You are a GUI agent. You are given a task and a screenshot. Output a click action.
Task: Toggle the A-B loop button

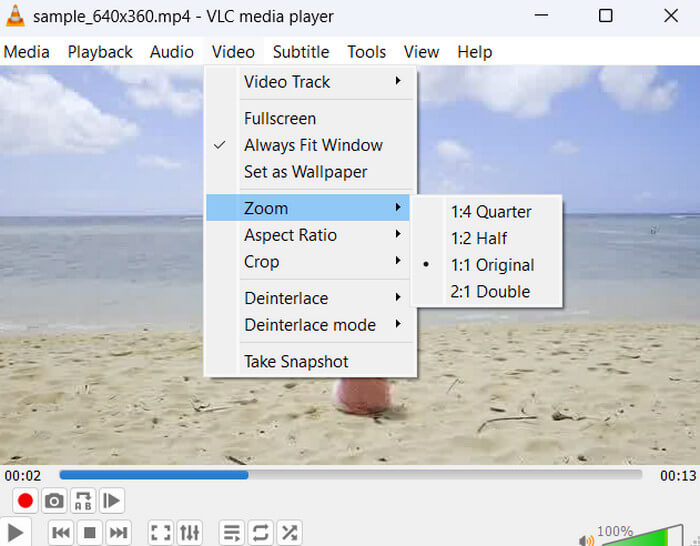[83, 501]
